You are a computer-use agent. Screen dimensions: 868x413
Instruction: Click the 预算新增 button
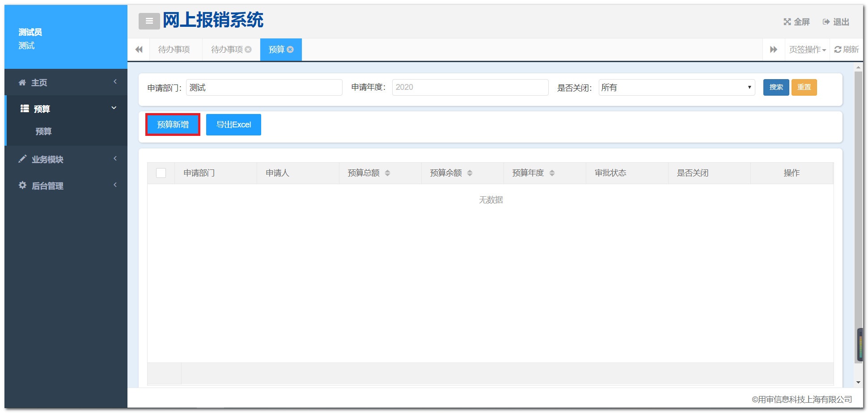[173, 125]
